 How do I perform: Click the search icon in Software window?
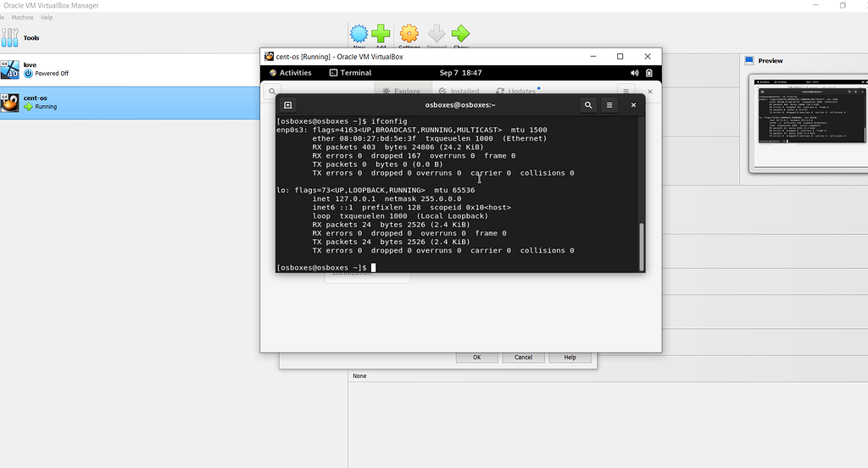click(x=272, y=91)
